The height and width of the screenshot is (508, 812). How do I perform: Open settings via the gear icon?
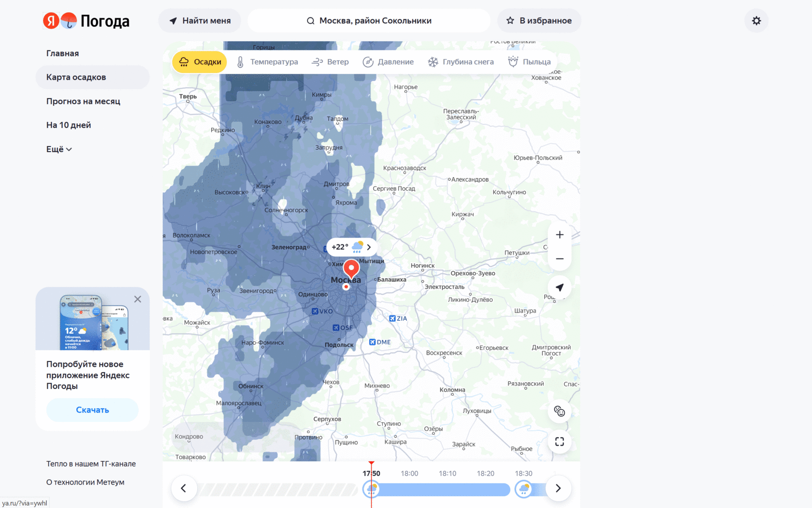coord(756,21)
